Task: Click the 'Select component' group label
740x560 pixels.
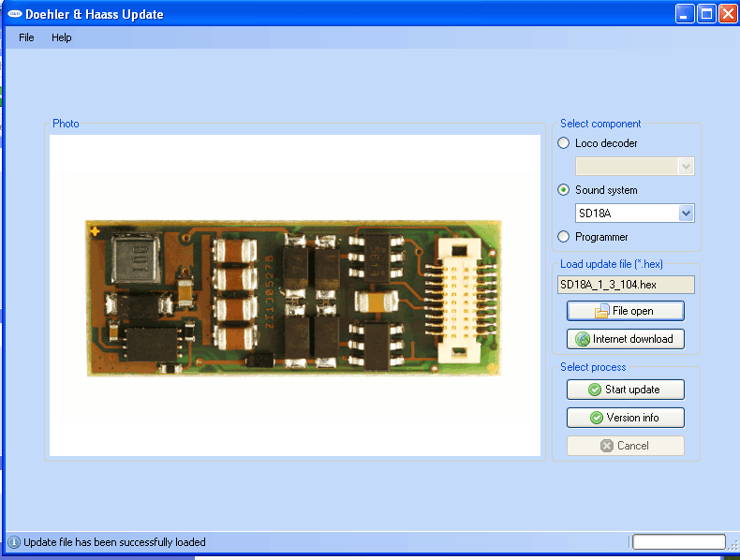Action: [600, 124]
